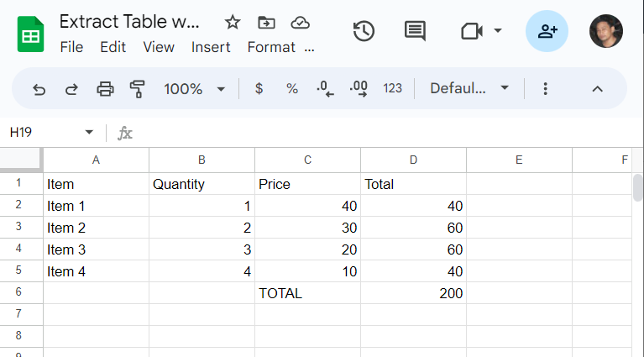
Task: Check cloud save status icon
Action: (x=300, y=23)
